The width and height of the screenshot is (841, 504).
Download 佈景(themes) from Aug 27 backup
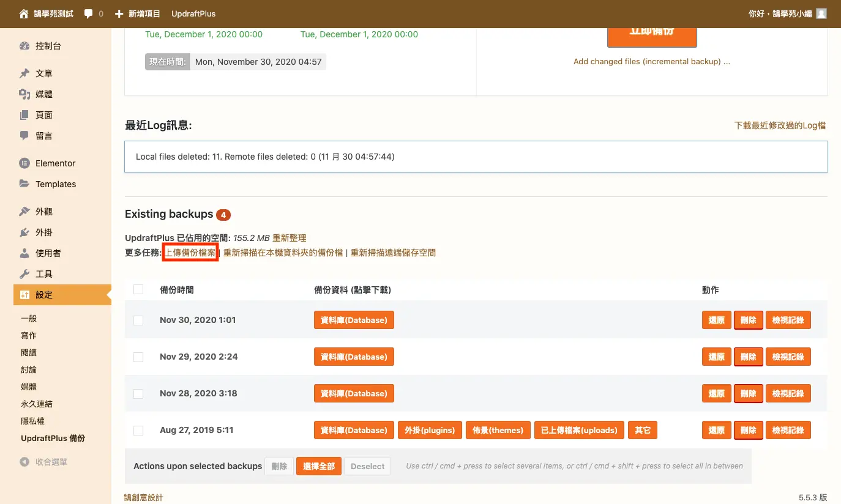click(498, 430)
